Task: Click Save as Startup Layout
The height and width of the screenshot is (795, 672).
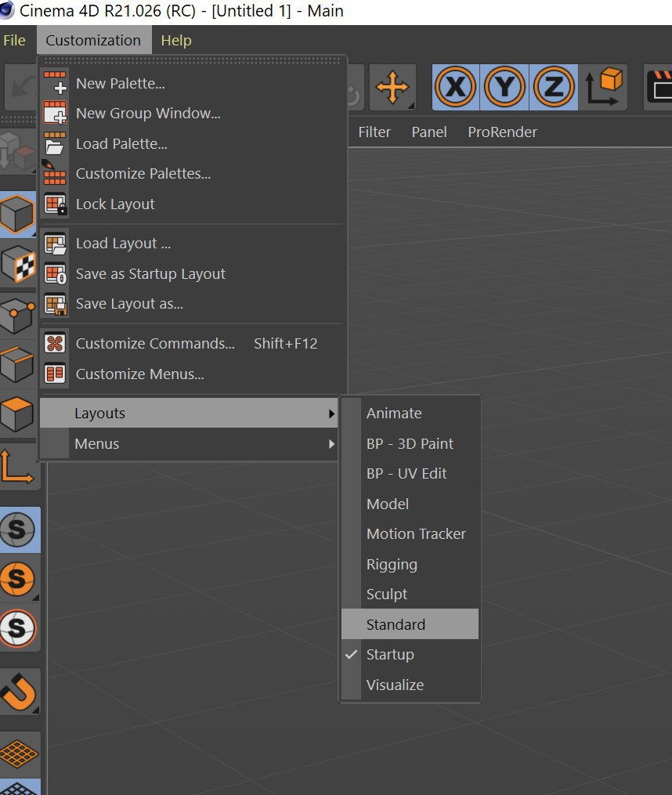Action: [193, 274]
